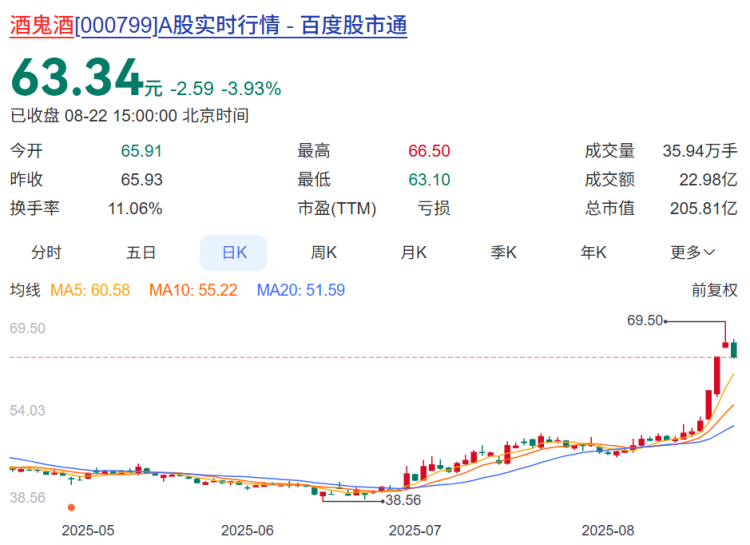This screenshot has height=545, width=750.
Task: Click the 最高 value 66.50
Action: (x=429, y=151)
